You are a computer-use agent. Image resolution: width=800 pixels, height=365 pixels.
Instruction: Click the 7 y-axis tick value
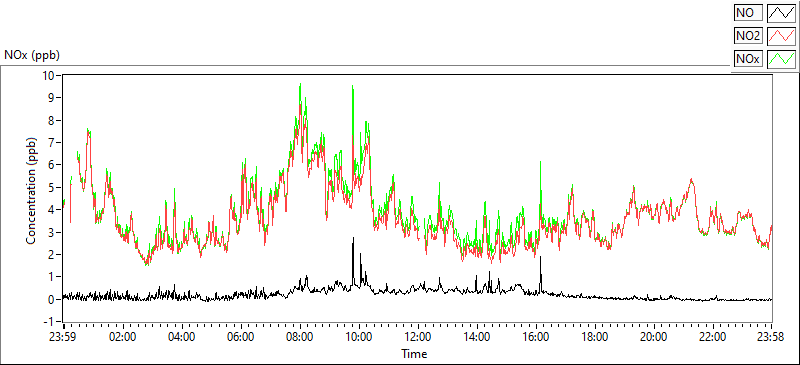pos(52,142)
